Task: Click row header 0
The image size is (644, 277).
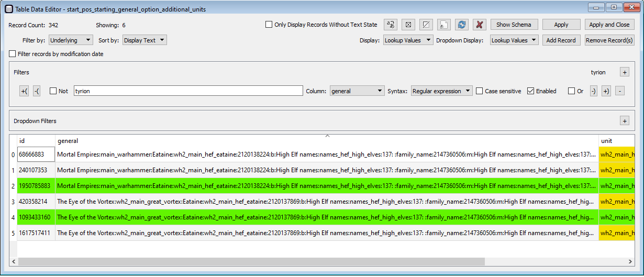Action: pos(13,154)
